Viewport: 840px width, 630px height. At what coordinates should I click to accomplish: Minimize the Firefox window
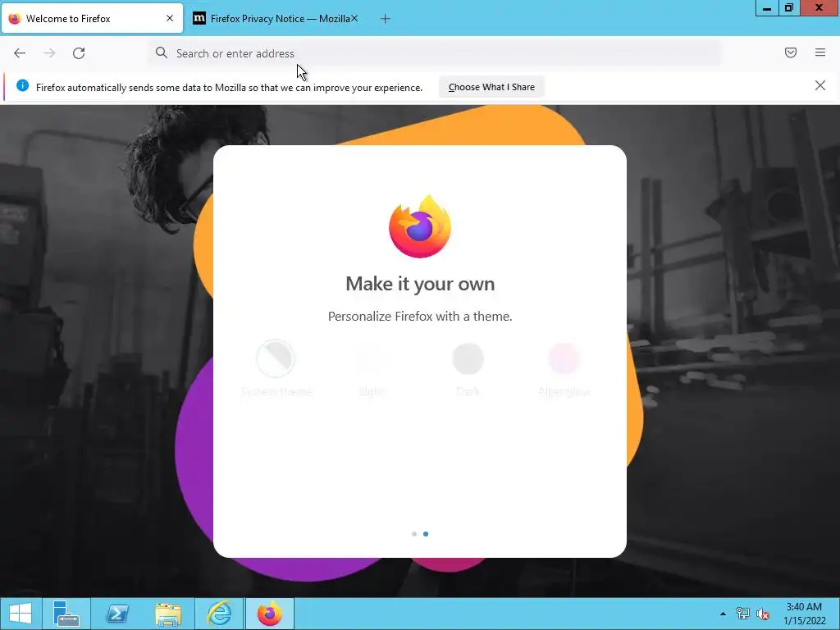767,8
